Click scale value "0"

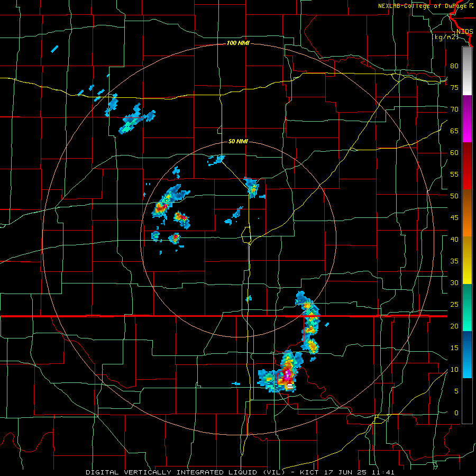point(456,413)
